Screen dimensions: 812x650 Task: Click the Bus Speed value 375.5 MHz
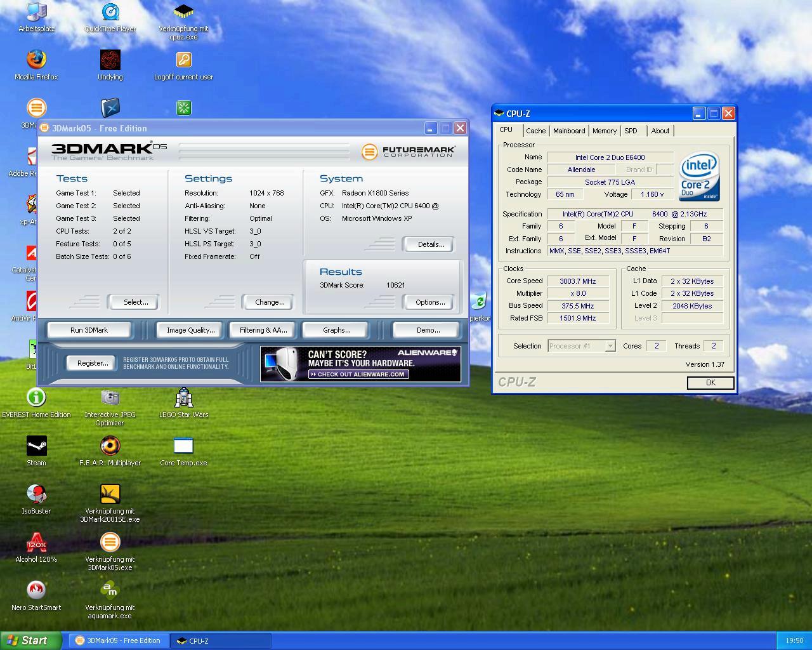click(578, 306)
